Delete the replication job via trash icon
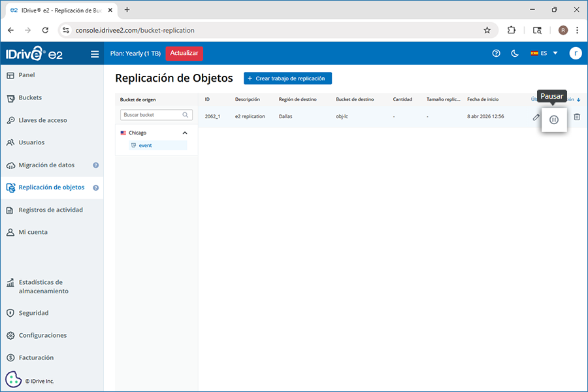 click(577, 117)
